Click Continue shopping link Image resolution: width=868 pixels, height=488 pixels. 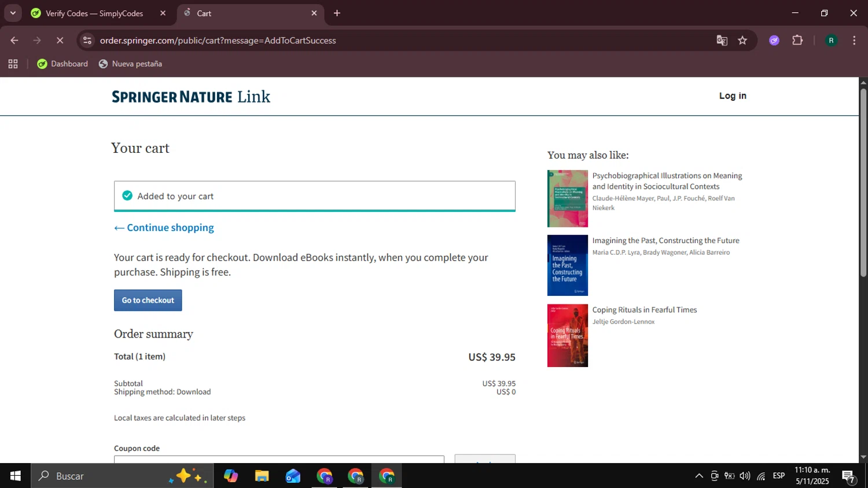[x=164, y=228]
